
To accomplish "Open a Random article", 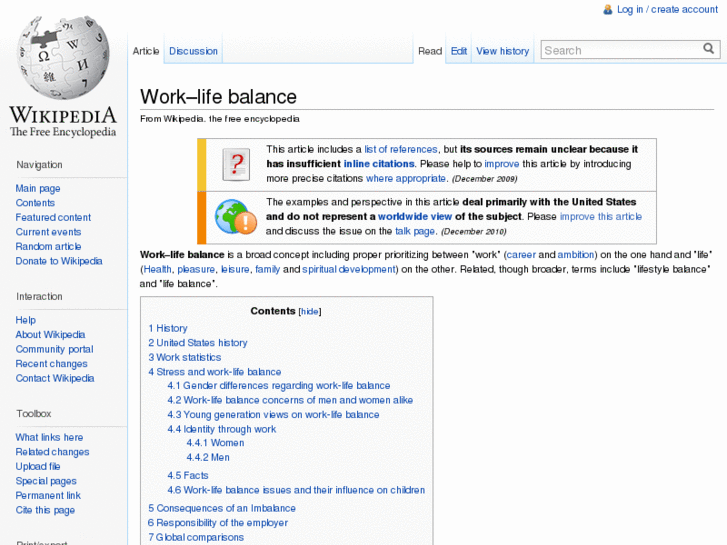I will click(48, 246).
